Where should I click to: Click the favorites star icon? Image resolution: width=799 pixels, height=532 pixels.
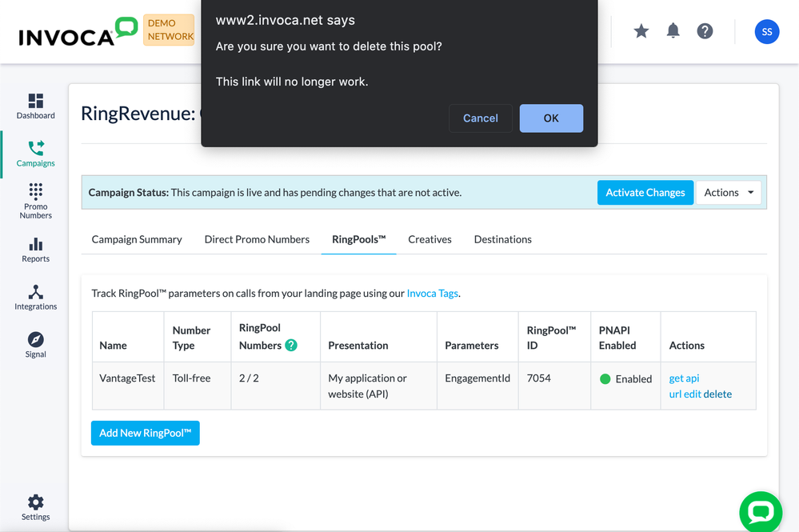pos(641,31)
